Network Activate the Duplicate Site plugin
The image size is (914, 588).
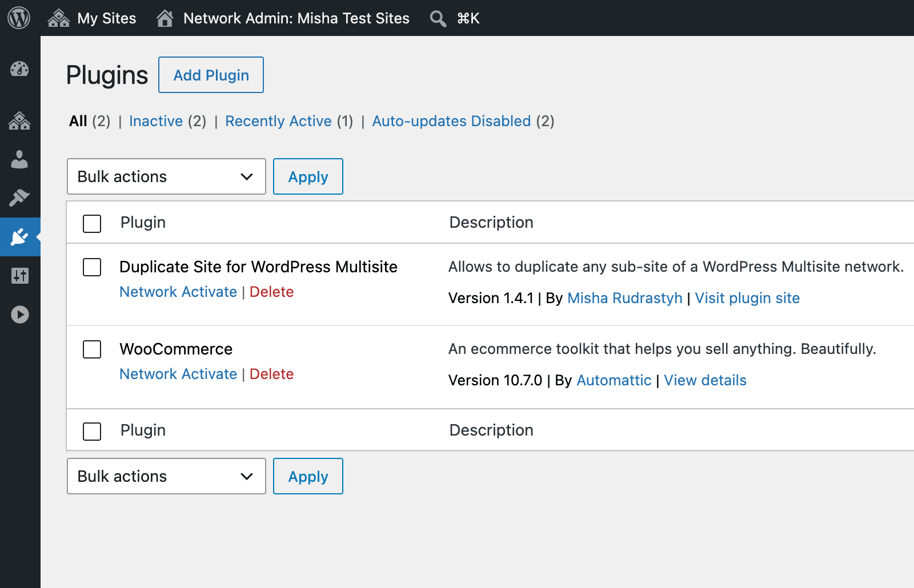[x=178, y=292]
